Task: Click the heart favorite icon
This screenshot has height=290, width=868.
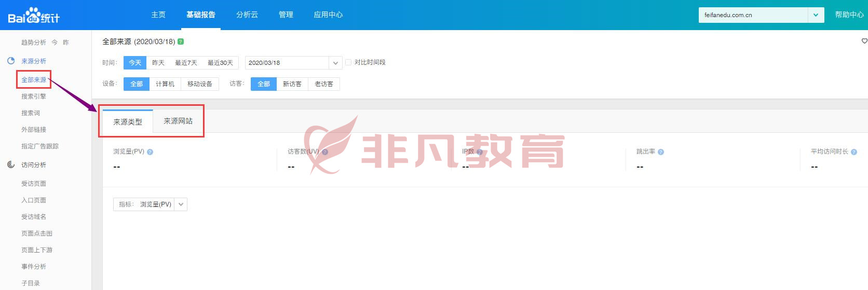Action: click(x=864, y=41)
